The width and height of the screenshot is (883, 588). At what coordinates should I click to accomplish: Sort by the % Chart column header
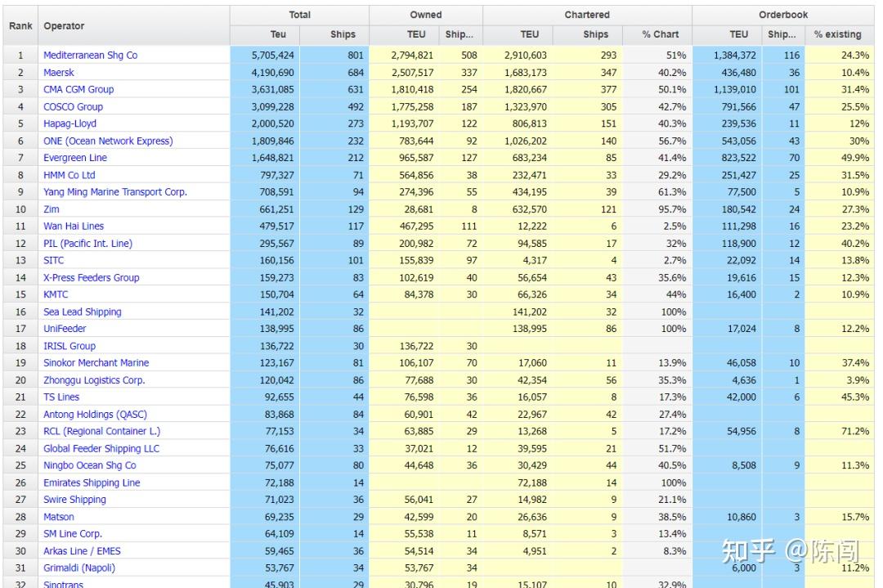(x=661, y=34)
